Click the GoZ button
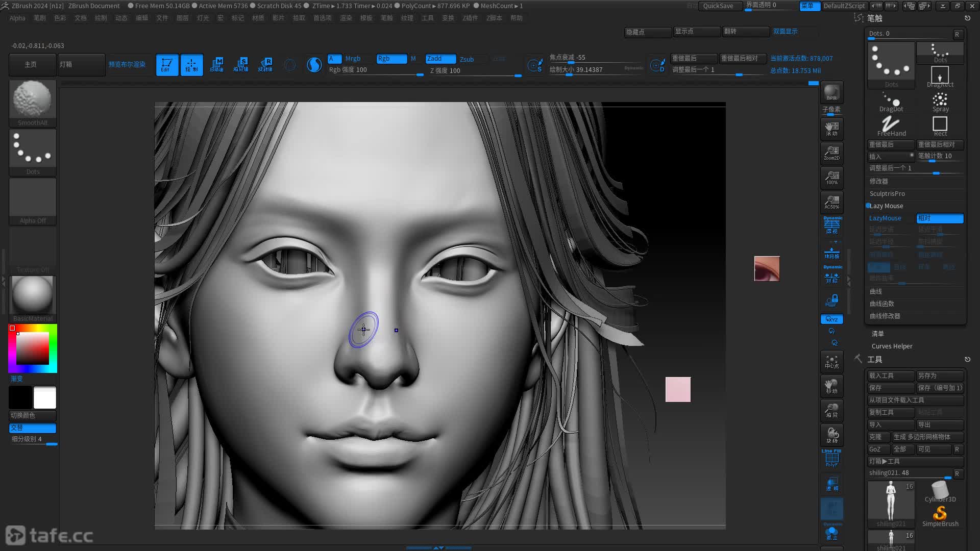This screenshot has height=551, width=980. coord(878,449)
